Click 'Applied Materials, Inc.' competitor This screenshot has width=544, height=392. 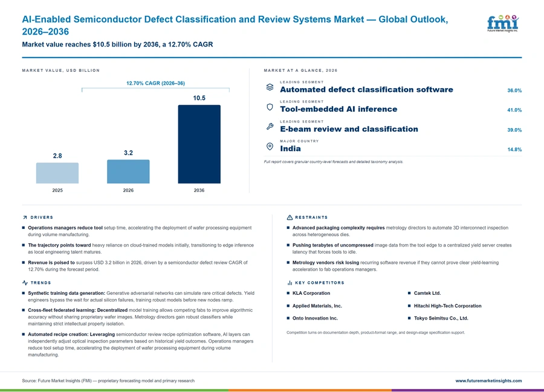317,306
